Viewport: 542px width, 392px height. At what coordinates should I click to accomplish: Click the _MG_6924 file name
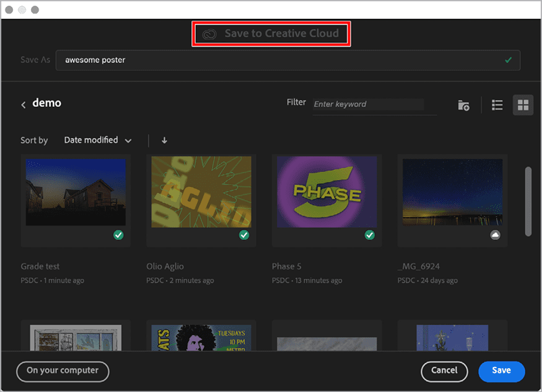pyautogui.click(x=419, y=266)
